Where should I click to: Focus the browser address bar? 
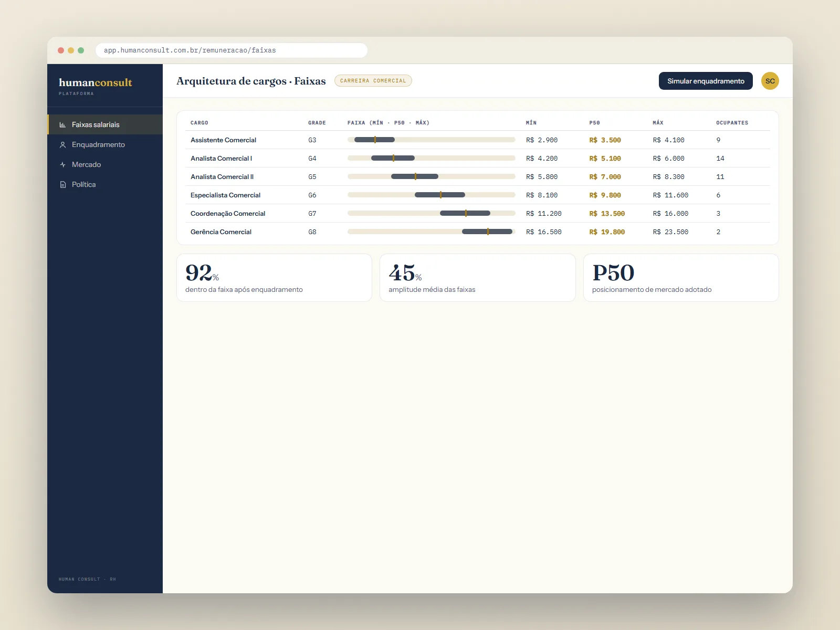pos(232,50)
